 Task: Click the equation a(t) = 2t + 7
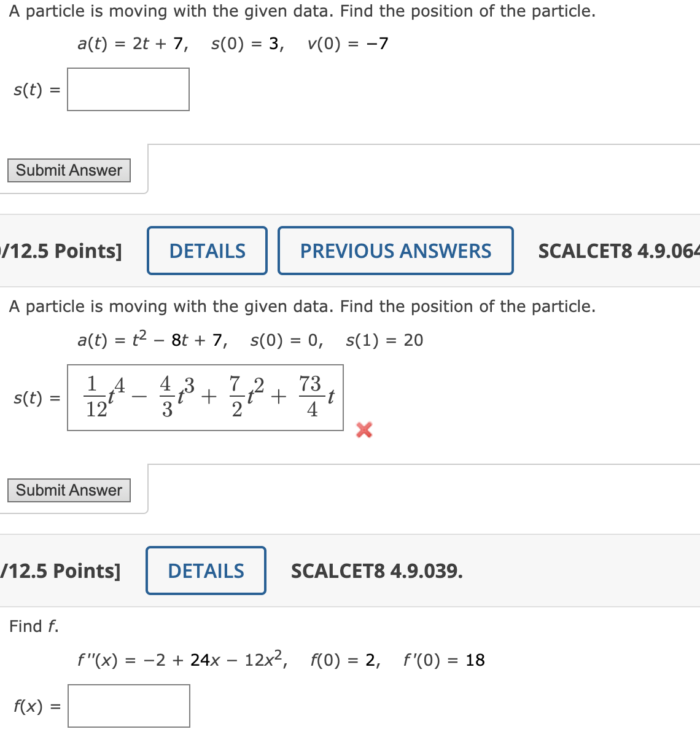pyautogui.click(x=130, y=43)
